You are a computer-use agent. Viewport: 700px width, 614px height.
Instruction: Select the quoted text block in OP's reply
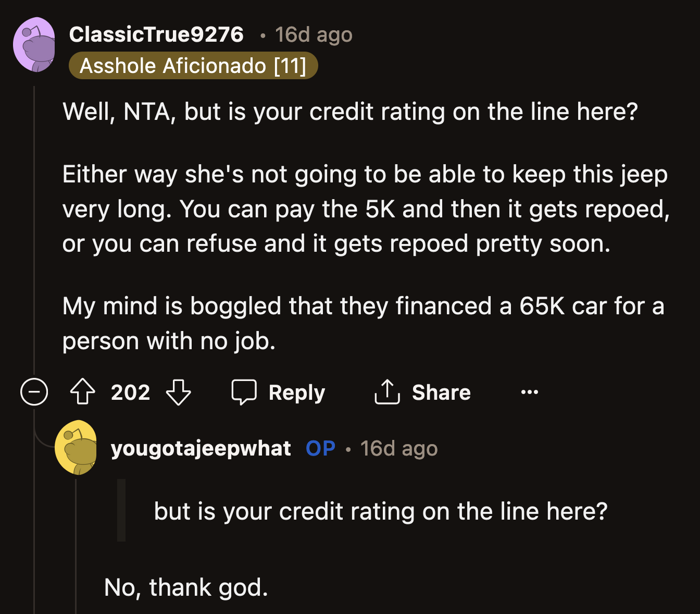tap(380, 511)
